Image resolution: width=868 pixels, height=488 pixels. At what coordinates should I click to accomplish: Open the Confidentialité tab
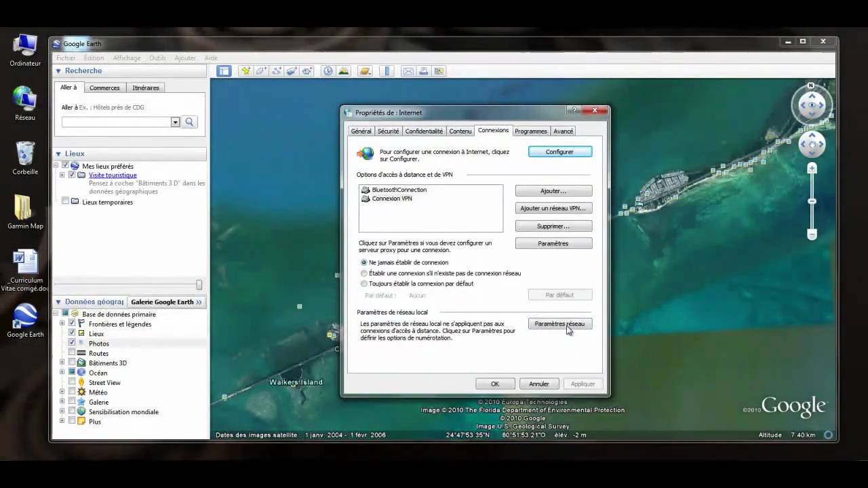click(424, 131)
